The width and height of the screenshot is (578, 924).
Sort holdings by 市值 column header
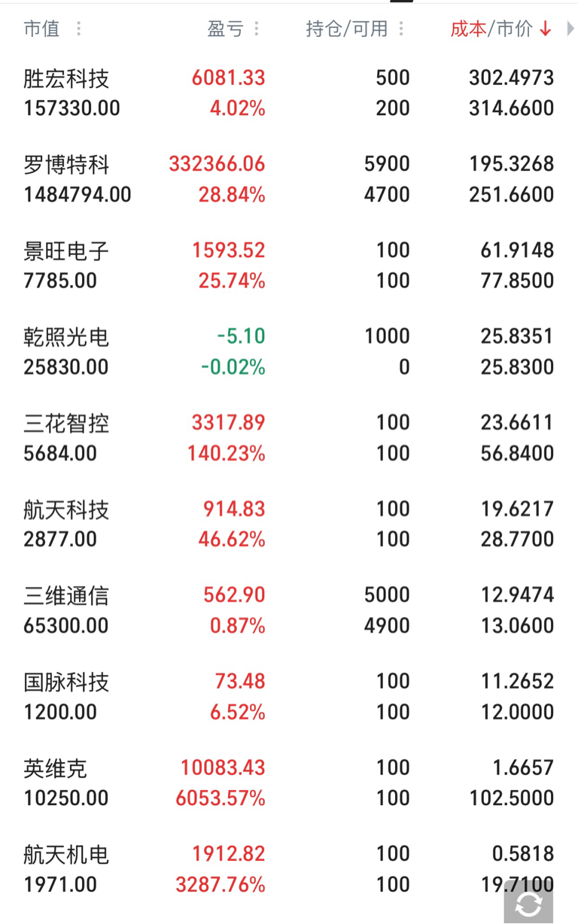pyautogui.click(x=42, y=29)
